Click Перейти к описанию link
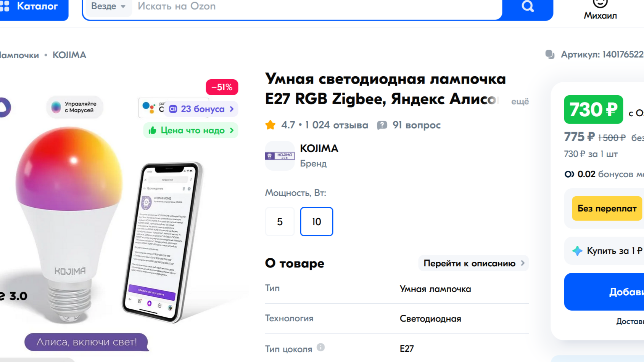 pyautogui.click(x=473, y=263)
